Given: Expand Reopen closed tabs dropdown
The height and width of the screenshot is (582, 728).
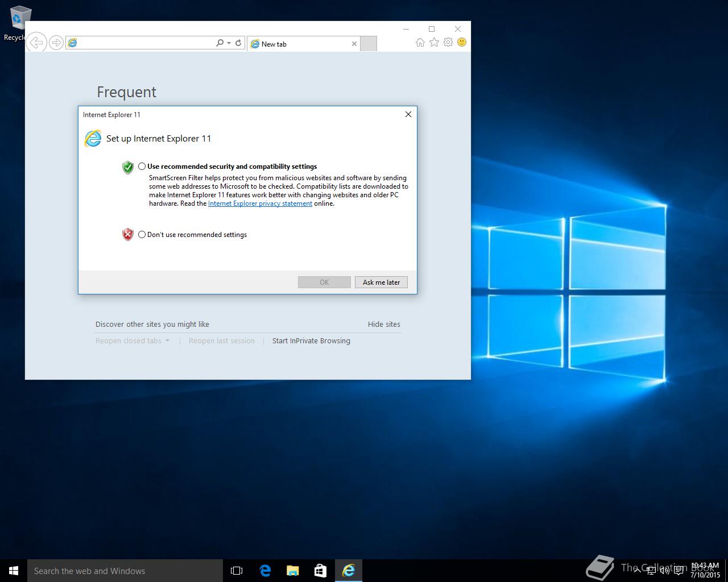Looking at the screenshot, I should pos(133,340).
